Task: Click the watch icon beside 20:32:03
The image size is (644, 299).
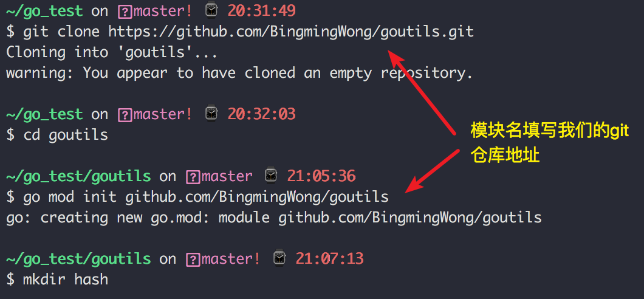Action: [211, 114]
